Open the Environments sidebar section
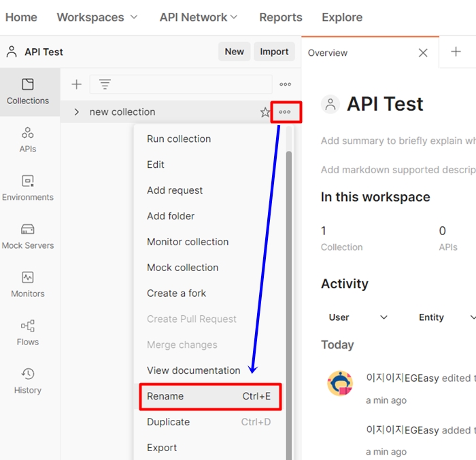The image size is (476, 460). click(28, 188)
